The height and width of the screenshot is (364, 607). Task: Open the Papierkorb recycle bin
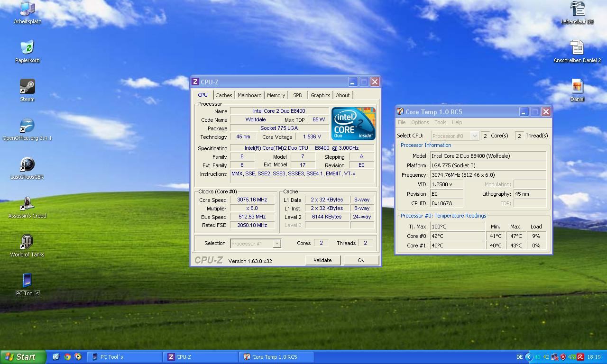tap(27, 48)
